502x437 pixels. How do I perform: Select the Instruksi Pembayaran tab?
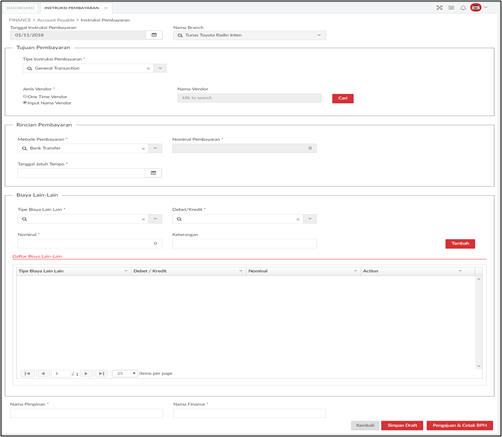click(72, 8)
